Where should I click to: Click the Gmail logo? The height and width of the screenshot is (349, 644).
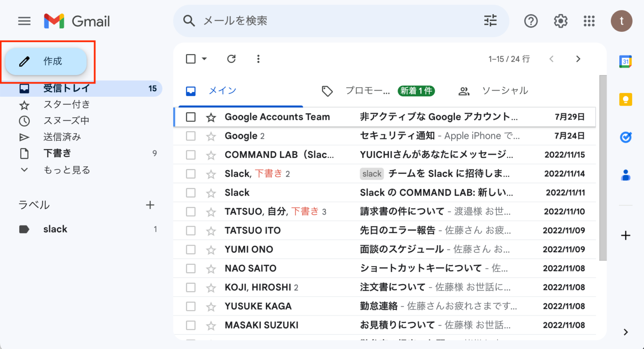pyautogui.click(x=77, y=21)
